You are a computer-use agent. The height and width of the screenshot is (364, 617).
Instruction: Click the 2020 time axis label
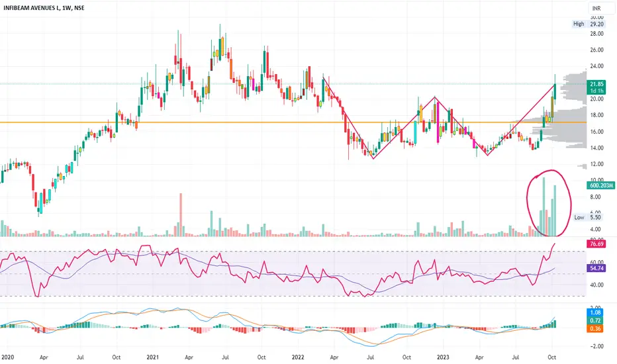tap(7, 357)
